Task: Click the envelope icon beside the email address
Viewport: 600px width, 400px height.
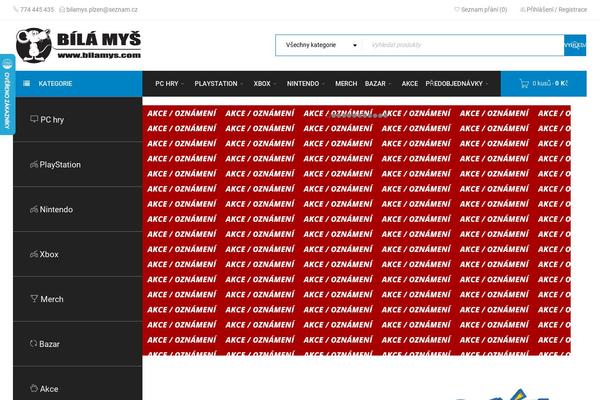Action: tap(62, 10)
